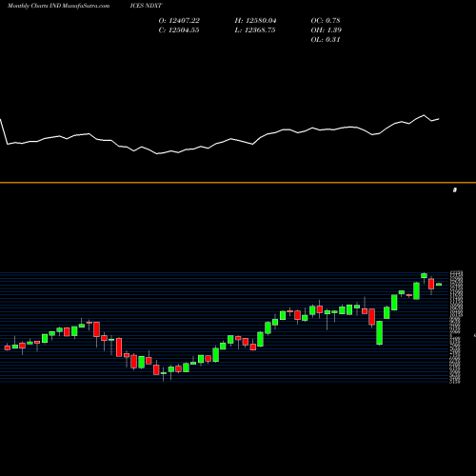Click the OC: 0.78 reading
This screenshot has height=476, width=476.
326,21
